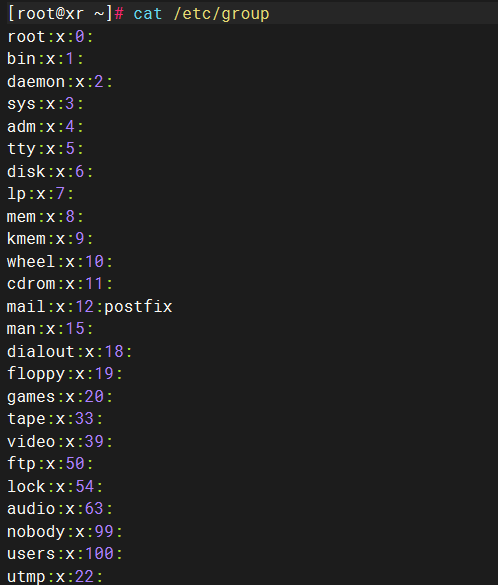Click the number 100 on users line
This screenshot has width=498, height=585.
point(99,554)
